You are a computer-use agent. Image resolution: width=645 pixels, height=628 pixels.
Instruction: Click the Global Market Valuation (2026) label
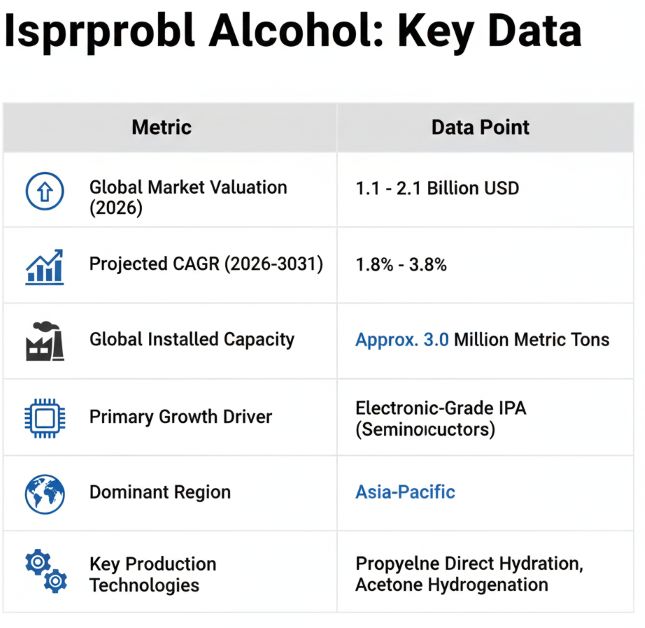188,197
